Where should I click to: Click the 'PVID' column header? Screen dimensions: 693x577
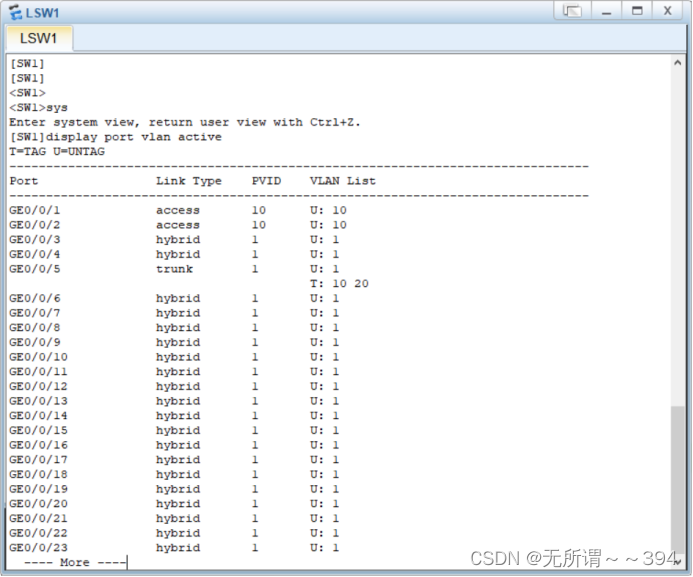click(x=267, y=181)
